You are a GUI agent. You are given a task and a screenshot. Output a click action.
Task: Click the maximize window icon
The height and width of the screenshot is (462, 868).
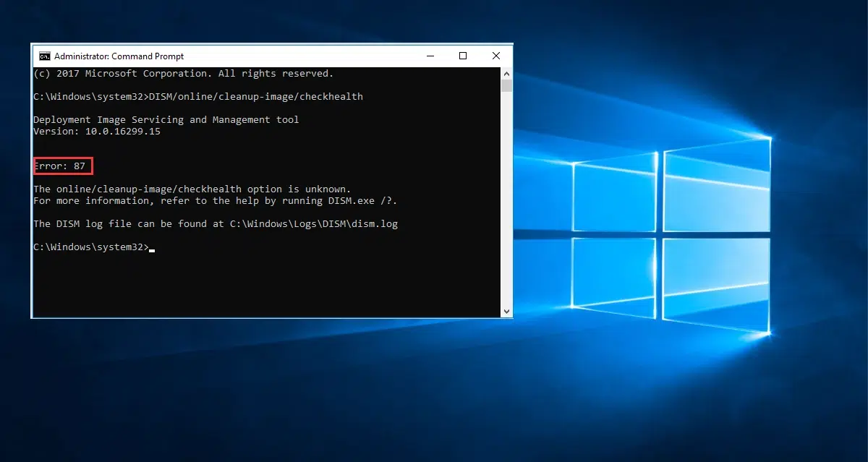point(463,56)
